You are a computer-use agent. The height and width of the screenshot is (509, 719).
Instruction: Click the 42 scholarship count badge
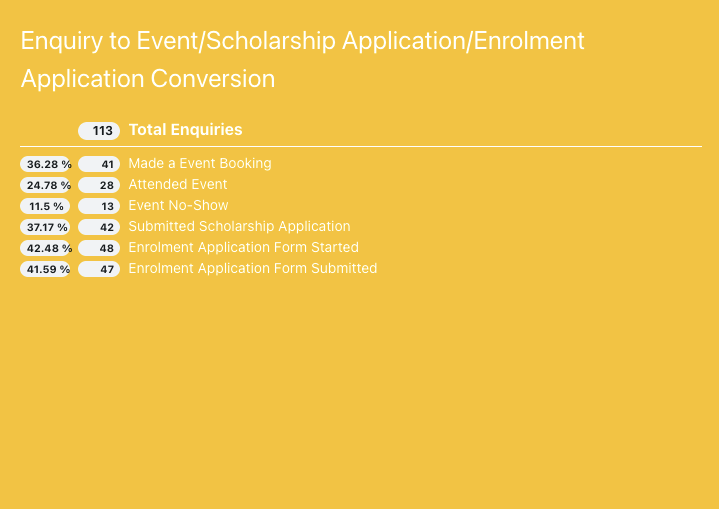[99, 227]
